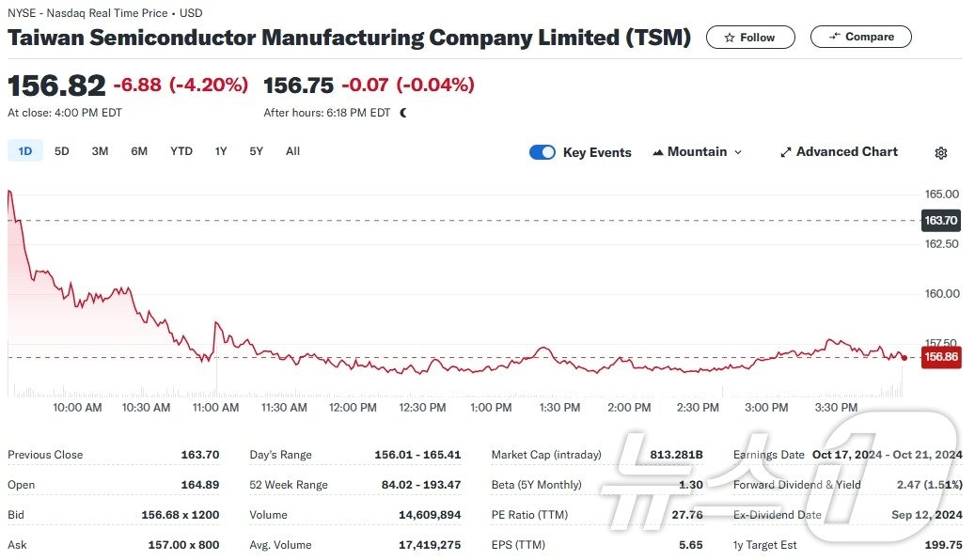Select the 3M time range
The height and width of the screenshot is (560, 975).
coord(100,150)
